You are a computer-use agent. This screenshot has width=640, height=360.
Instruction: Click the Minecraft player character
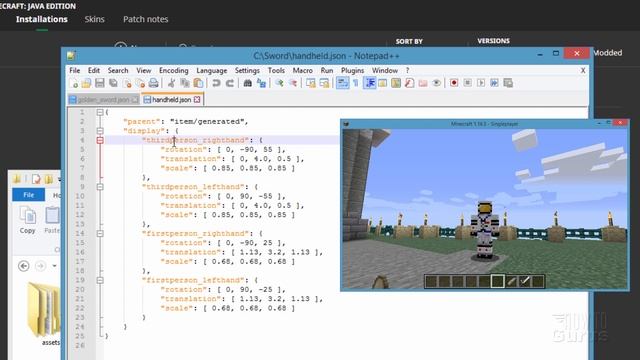484,231
